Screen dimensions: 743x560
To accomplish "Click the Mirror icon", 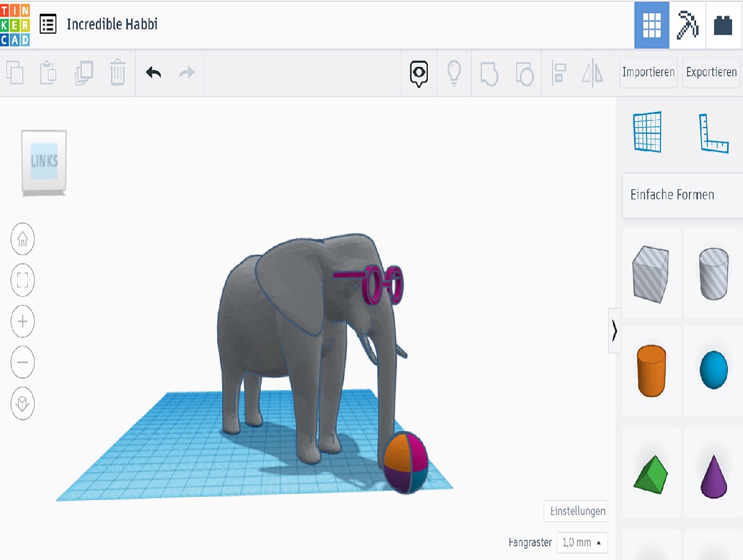I will click(x=593, y=73).
